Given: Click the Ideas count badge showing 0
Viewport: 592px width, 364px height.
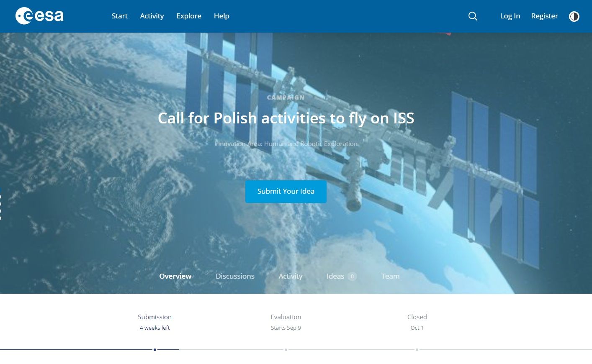Looking at the screenshot, I should (352, 277).
